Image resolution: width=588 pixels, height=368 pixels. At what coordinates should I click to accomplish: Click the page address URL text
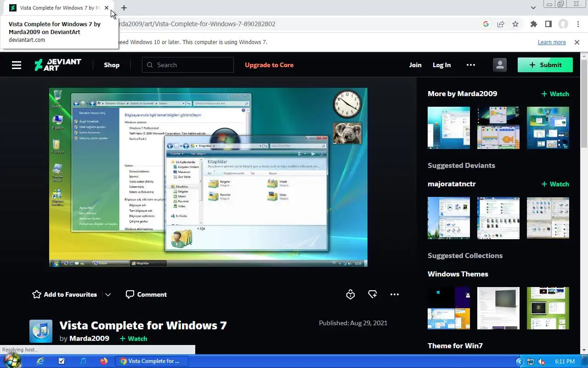(197, 24)
